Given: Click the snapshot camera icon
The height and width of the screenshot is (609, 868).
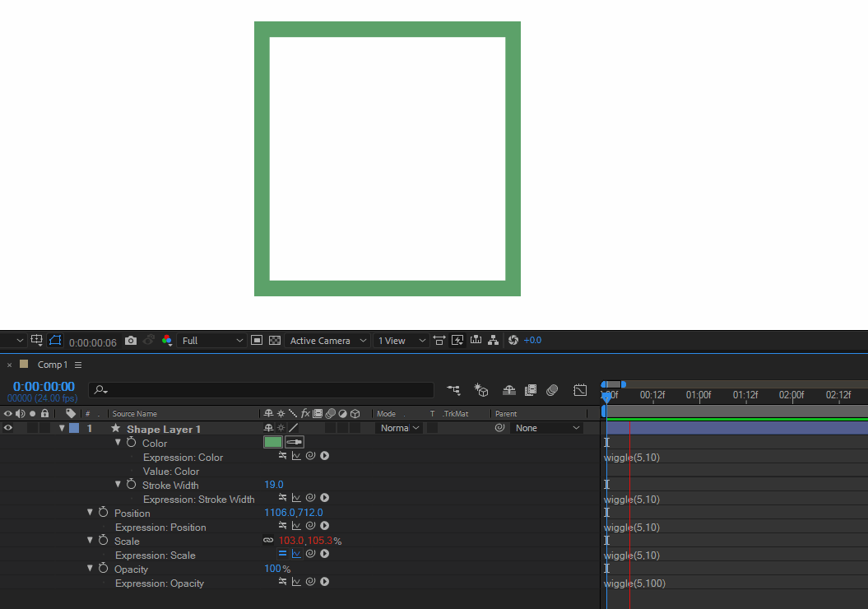Looking at the screenshot, I should [x=131, y=341].
